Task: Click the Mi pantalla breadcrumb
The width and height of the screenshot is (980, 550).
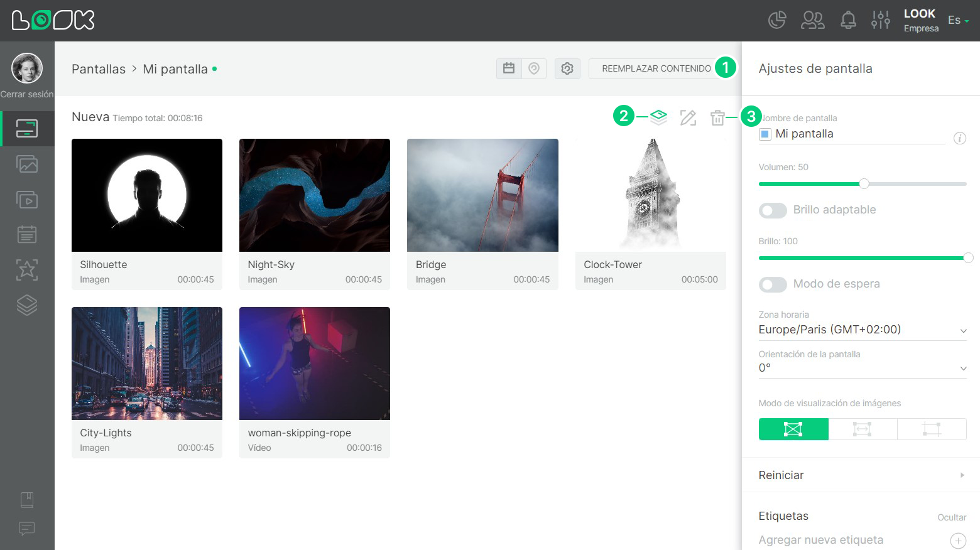Action: pyautogui.click(x=175, y=69)
